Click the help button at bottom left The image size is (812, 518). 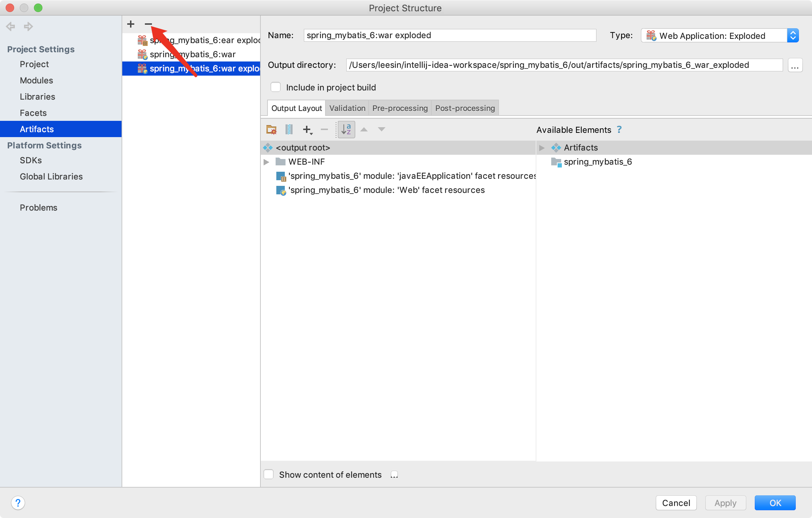coord(18,503)
